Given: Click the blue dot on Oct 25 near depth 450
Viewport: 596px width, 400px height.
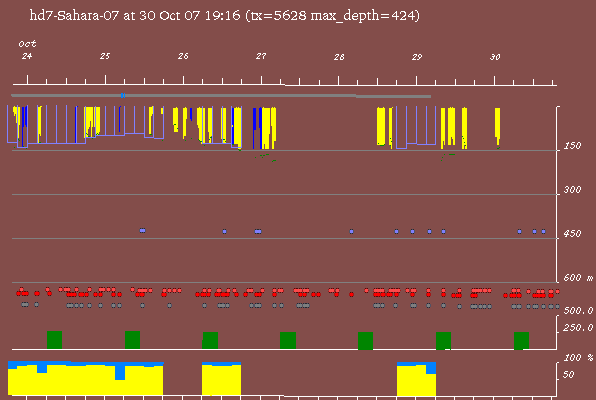Looking at the screenshot, I should (143, 230).
